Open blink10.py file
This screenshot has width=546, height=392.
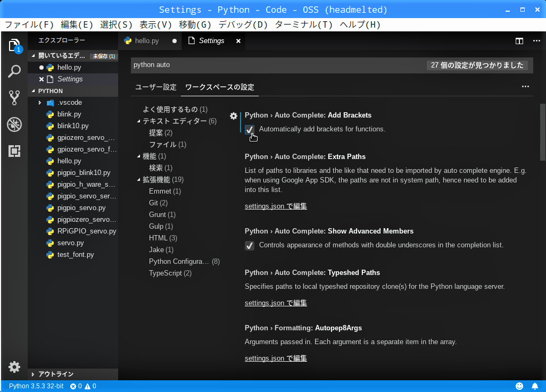(73, 126)
